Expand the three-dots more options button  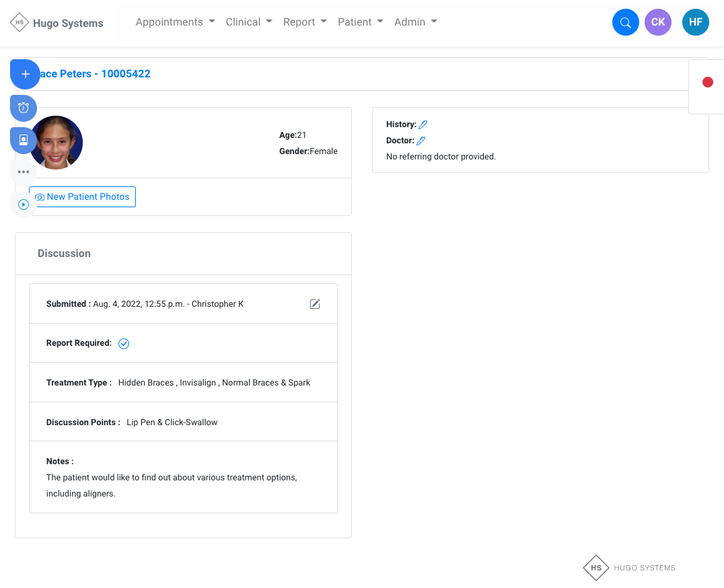coord(24,172)
